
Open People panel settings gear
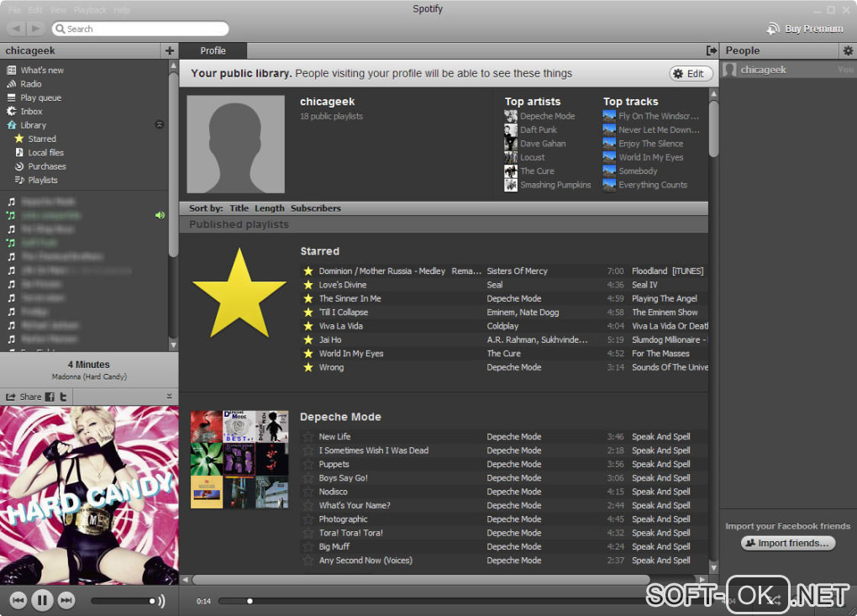click(x=848, y=50)
